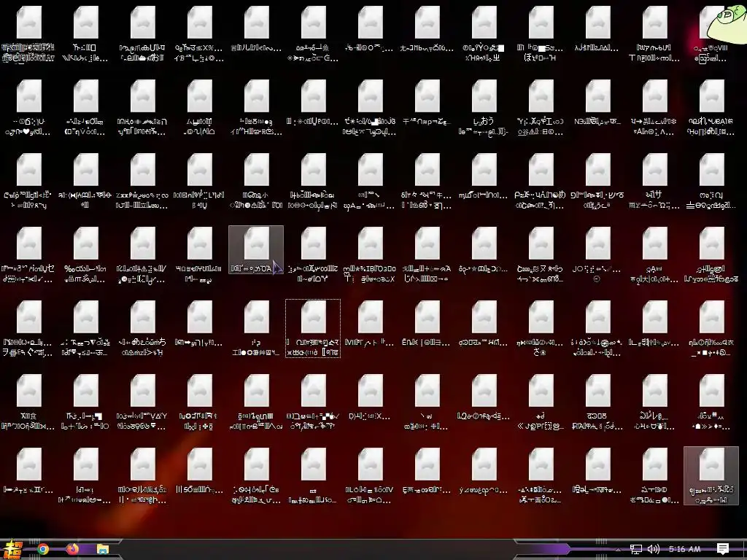Select the file whose name contains IBΓO3Ðo
This screenshot has width=747, height=560.
point(370,256)
